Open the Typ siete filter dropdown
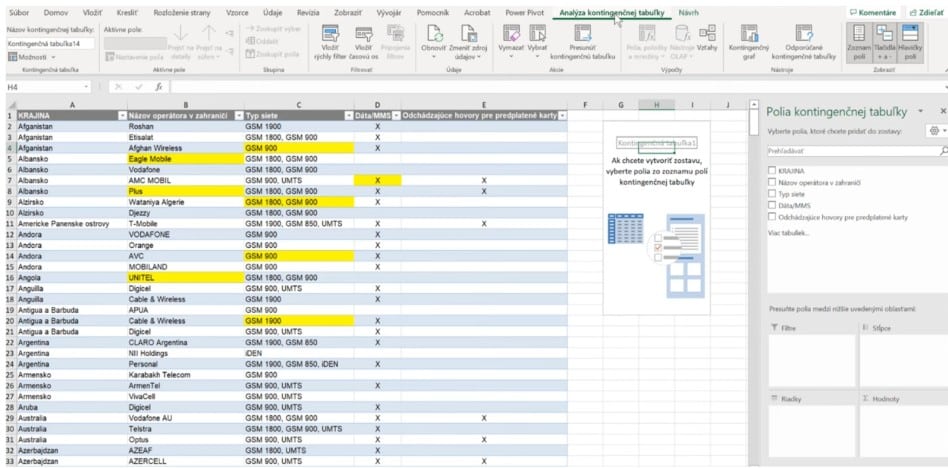 (348, 115)
